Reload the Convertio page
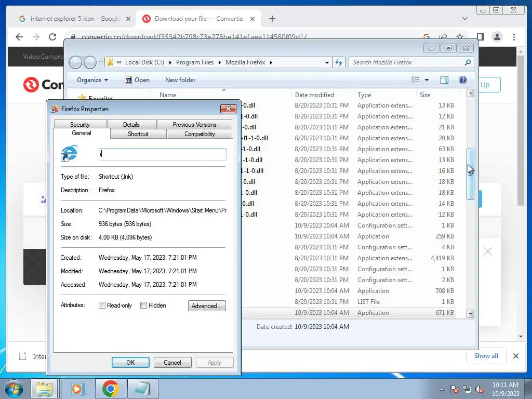The image size is (532, 399). pos(52,37)
